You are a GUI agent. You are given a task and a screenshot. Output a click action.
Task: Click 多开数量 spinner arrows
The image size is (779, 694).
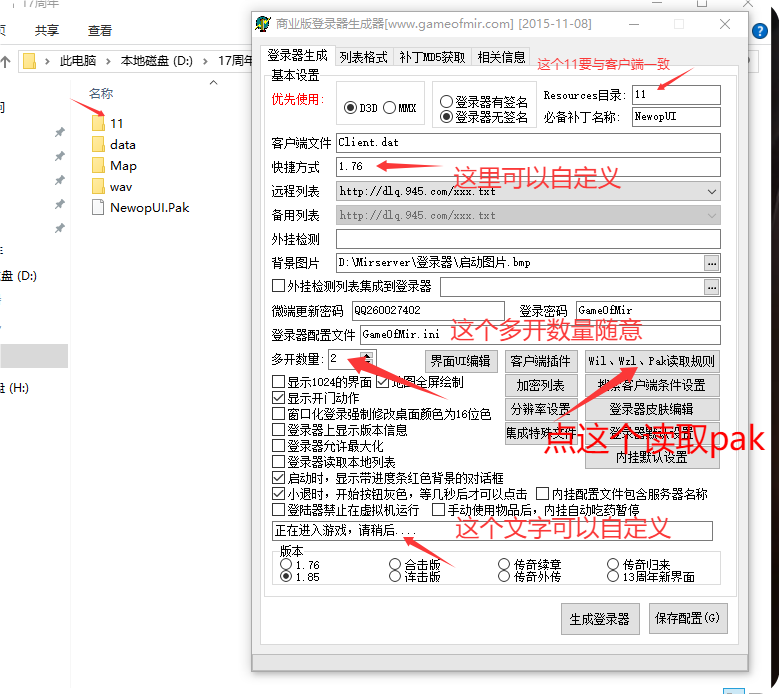[x=367, y=359]
